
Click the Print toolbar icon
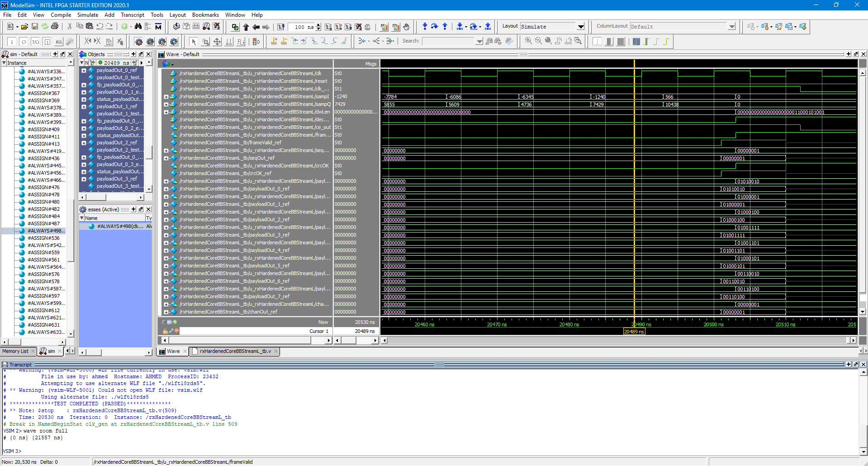pyautogui.click(x=55, y=27)
